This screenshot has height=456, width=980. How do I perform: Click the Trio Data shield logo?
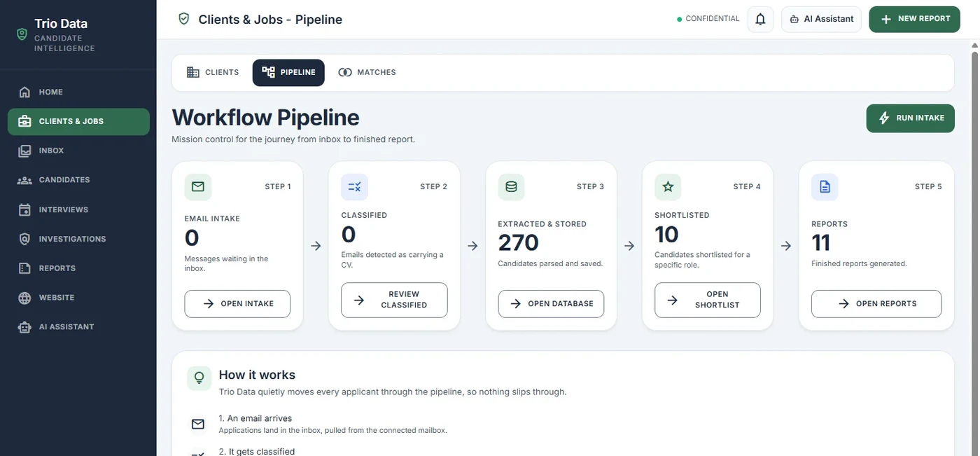pos(22,34)
